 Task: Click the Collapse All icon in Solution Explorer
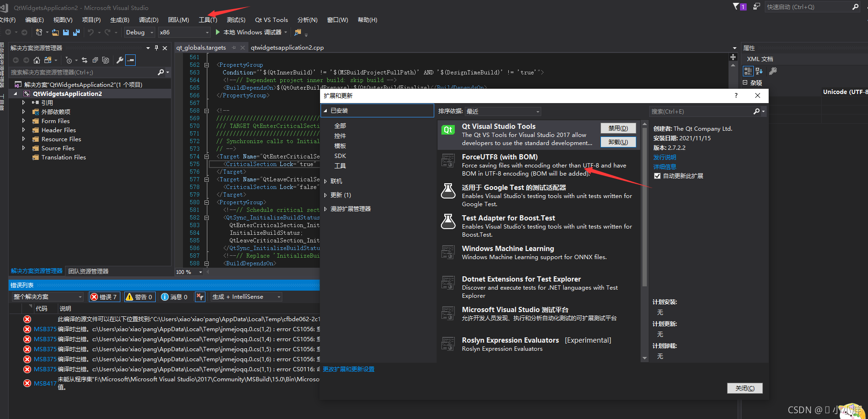click(x=95, y=60)
